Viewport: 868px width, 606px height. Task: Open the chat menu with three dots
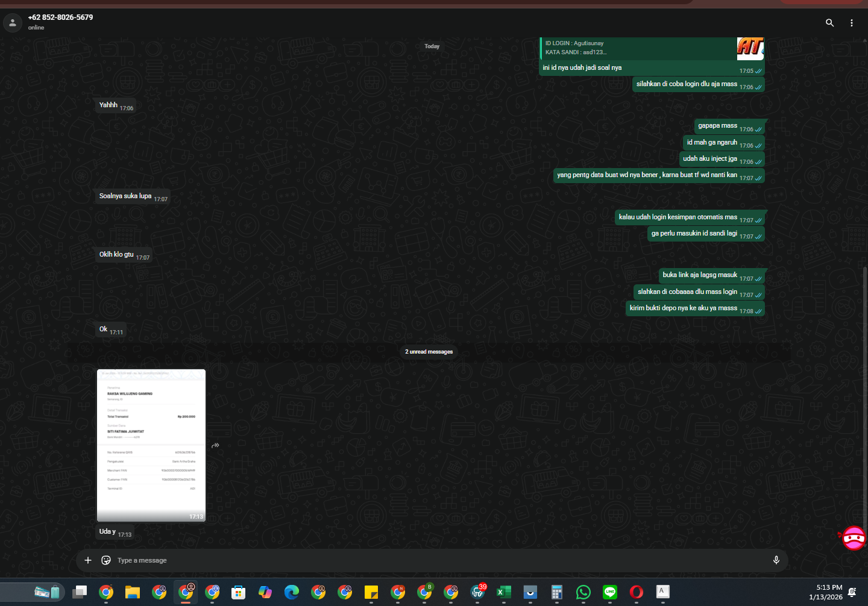(x=852, y=23)
